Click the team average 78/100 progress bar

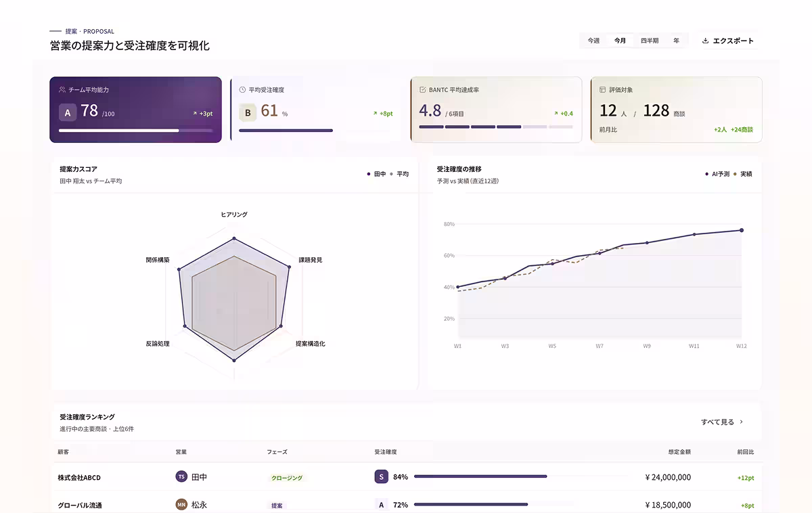pos(136,130)
